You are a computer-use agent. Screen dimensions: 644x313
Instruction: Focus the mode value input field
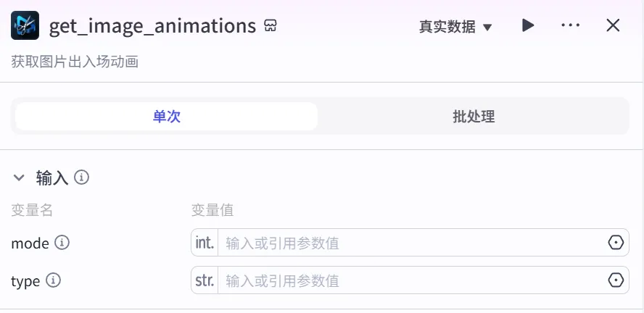point(410,243)
